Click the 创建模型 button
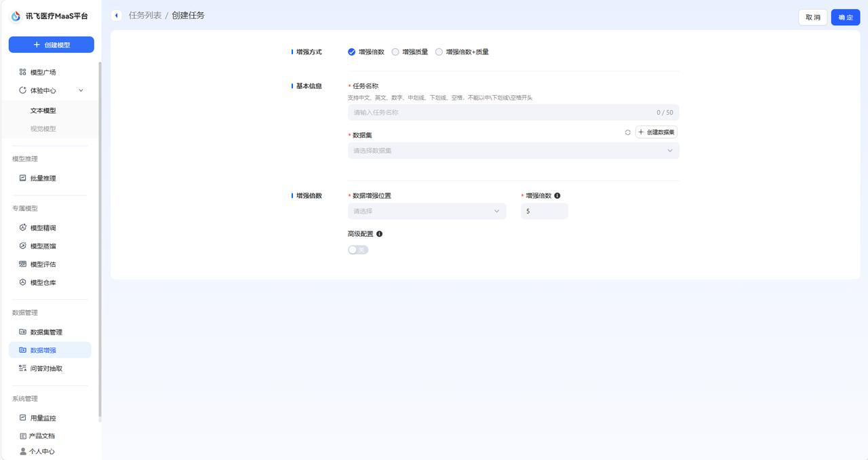The width and height of the screenshot is (868, 460). 52,45
